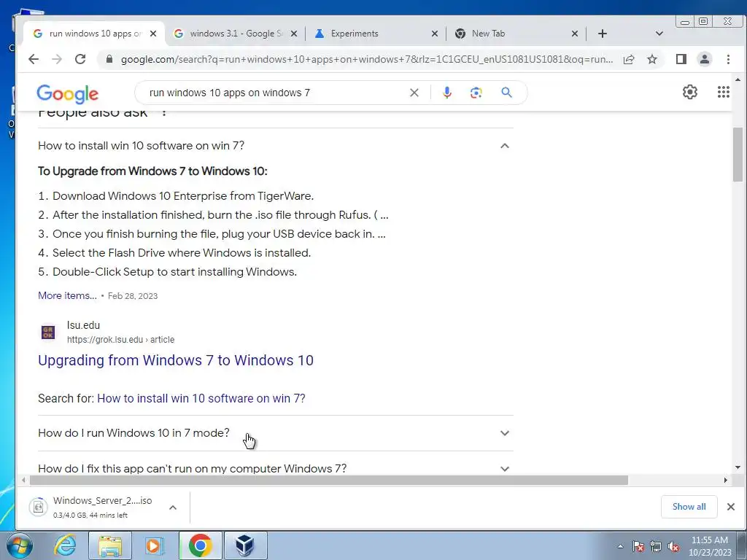
Task: Launch Internet Explorer from taskbar
Action: coord(65,545)
